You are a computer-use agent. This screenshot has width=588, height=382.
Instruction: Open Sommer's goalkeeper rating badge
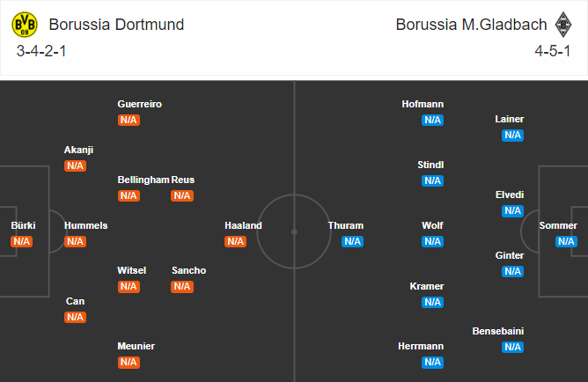coord(566,241)
